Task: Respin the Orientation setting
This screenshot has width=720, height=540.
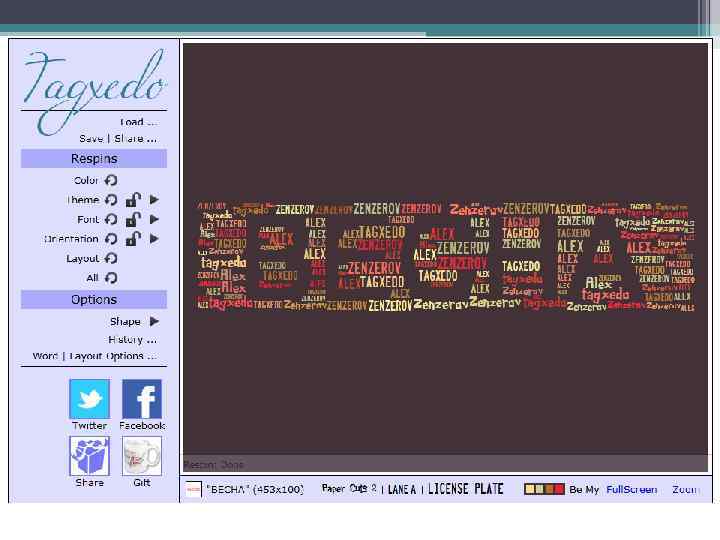Action: tap(111, 239)
